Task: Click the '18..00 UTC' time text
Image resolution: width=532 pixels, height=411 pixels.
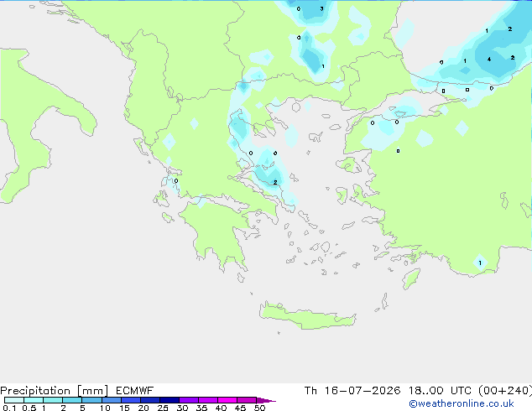Action: point(440,391)
